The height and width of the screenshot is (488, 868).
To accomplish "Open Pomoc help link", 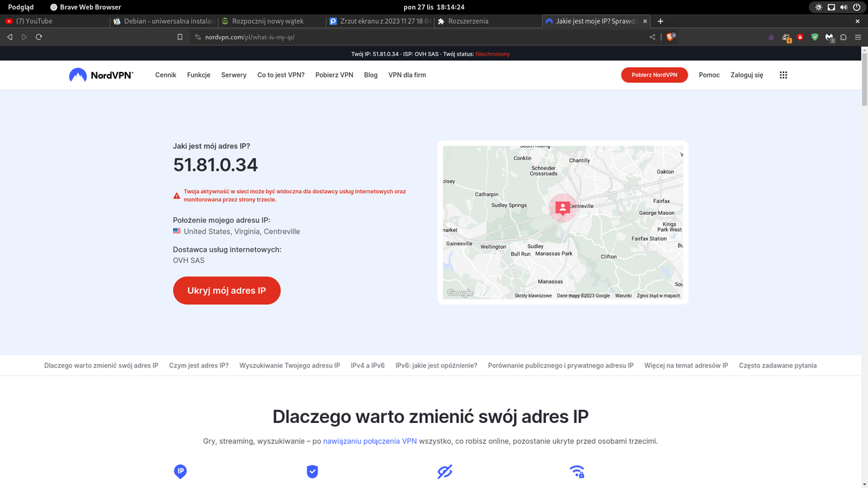I will [709, 75].
